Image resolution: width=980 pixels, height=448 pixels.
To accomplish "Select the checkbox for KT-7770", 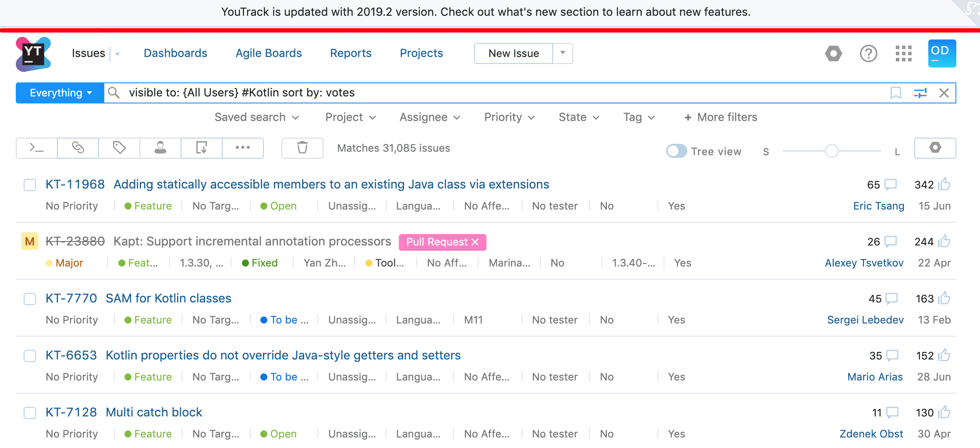I will pos(30,299).
